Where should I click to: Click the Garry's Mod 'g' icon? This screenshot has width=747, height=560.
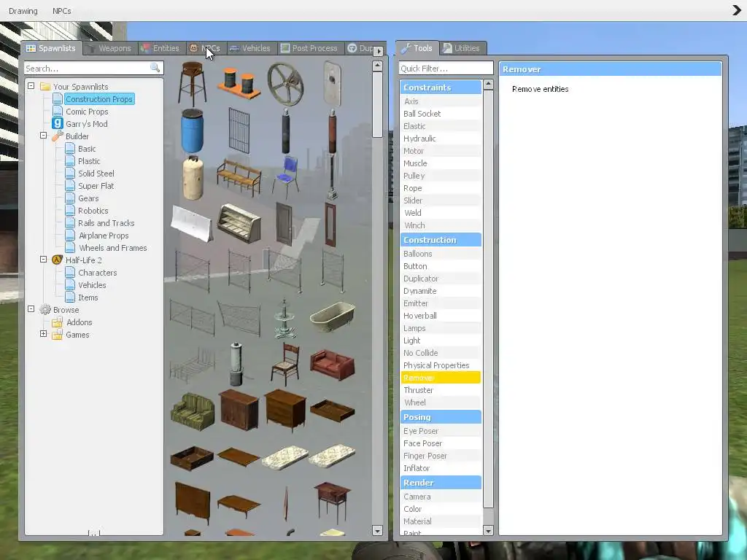tap(57, 123)
